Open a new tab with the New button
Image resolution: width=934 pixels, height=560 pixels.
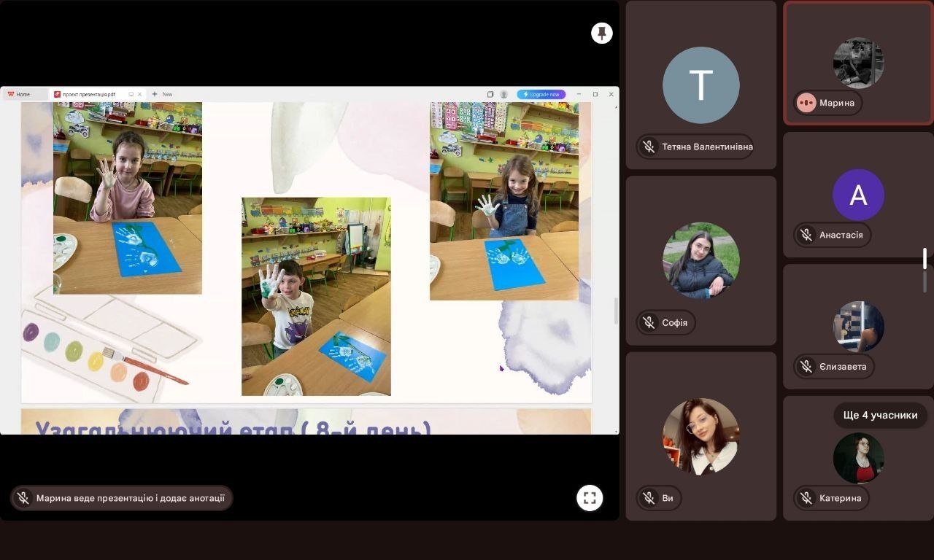pos(163,94)
